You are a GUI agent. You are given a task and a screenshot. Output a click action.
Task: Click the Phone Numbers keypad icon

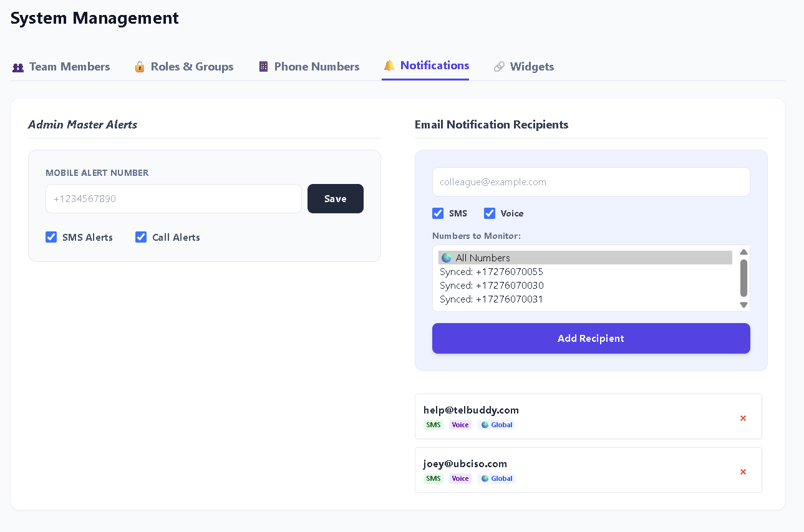pyautogui.click(x=263, y=67)
